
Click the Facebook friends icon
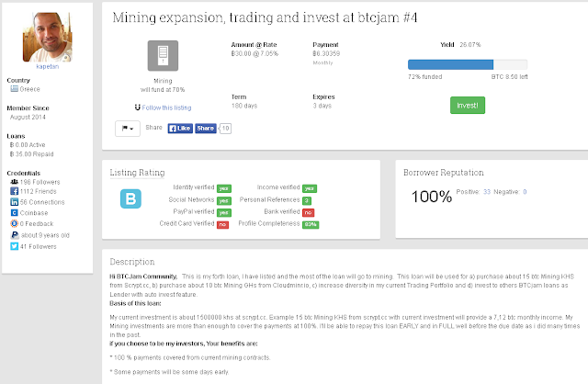(15, 191)
